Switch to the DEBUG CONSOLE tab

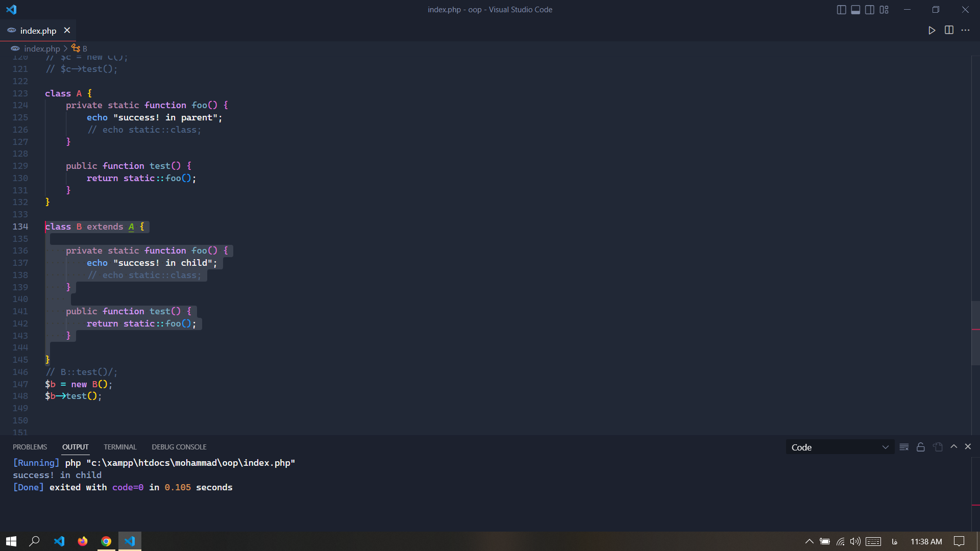coord(179,447)
